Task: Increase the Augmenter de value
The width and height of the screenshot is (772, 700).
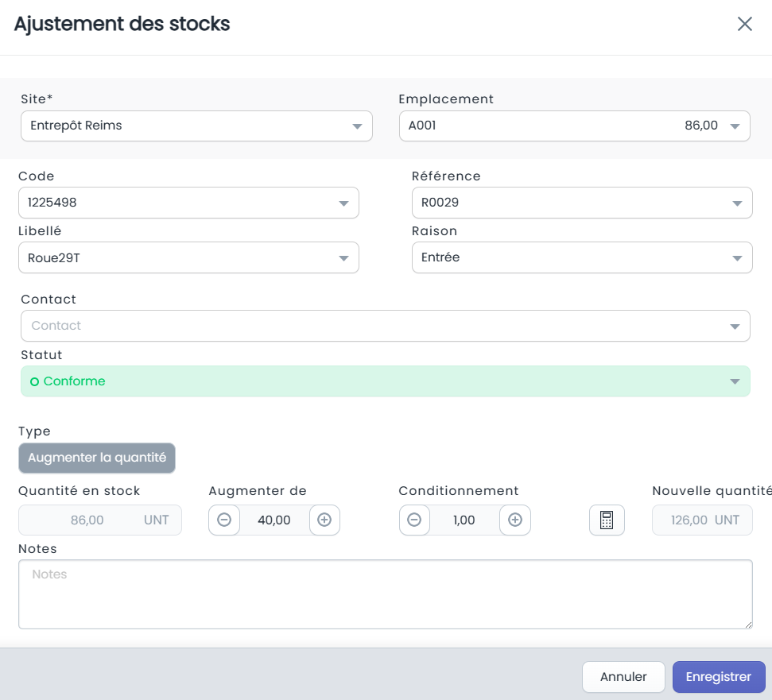Action: 324,520
